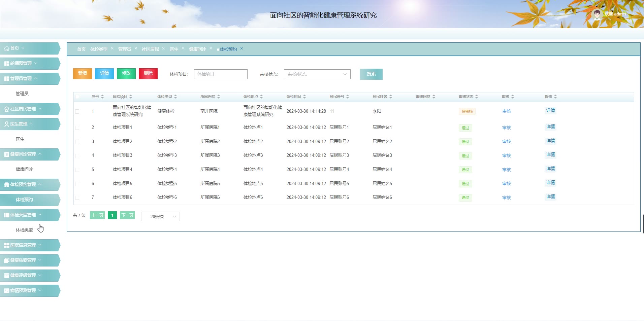The height and width of the screenshot is (321, 644).
Task: Tick the select-all checkbox in the table header
Action: [x=77, y=97]
